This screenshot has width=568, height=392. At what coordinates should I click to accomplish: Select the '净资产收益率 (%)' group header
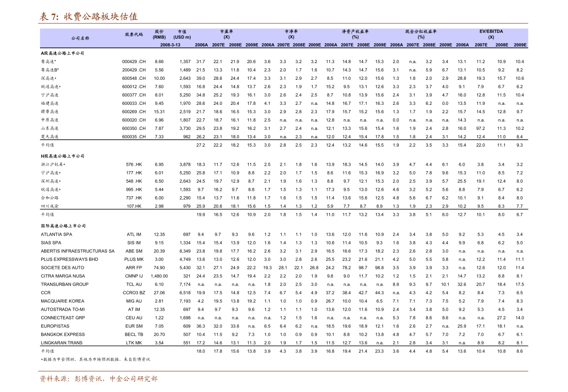click(355, 34)
